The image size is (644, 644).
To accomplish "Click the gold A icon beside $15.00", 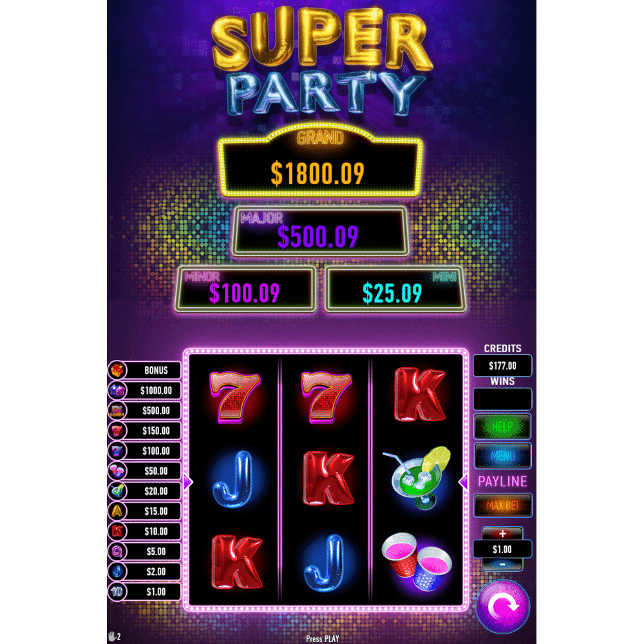I will click(117, 511).
